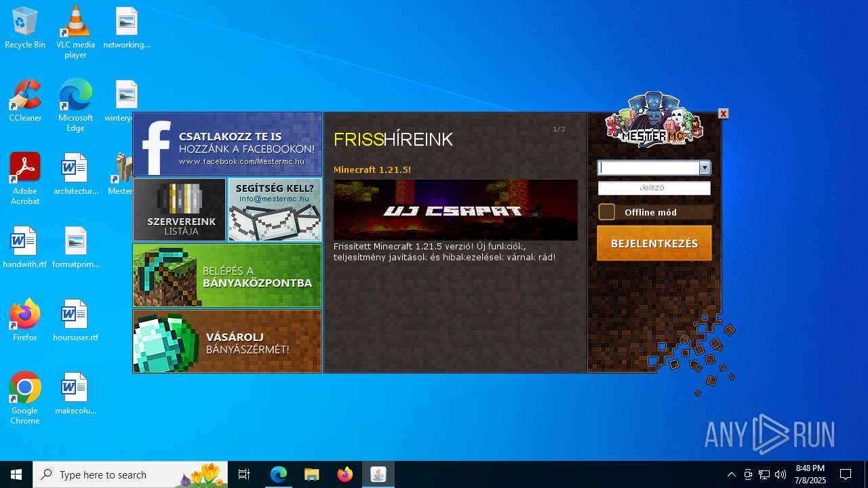This screenshot has width=868, height=488.
Task: Open network status tray icon
Action: 764,474
